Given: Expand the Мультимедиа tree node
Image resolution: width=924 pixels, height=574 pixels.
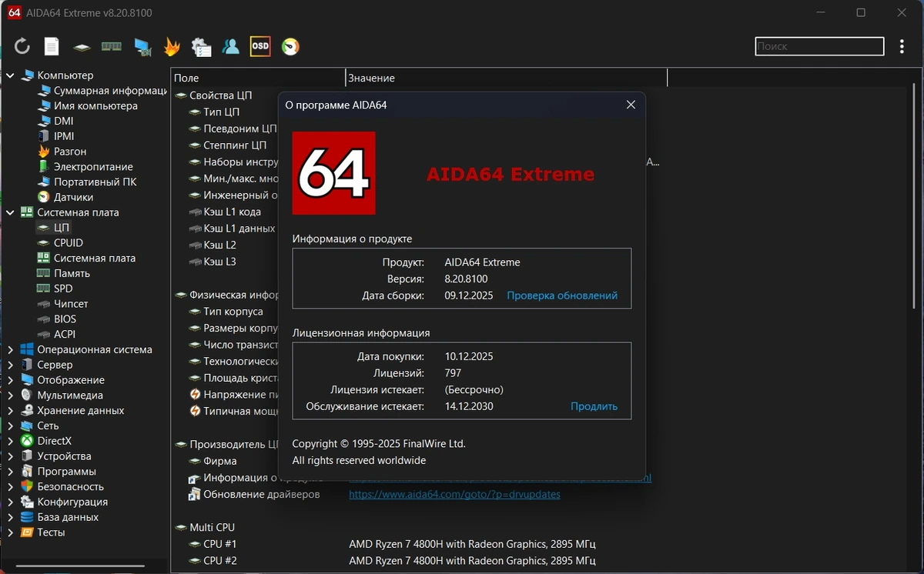Looking at the screenshot, I should tap(10, 395).
